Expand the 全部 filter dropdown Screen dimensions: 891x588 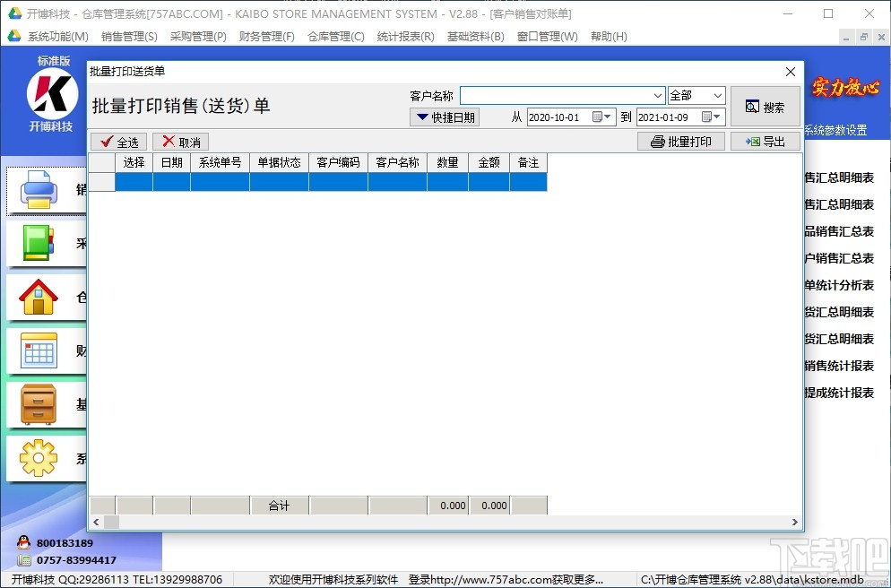(715, 94)
